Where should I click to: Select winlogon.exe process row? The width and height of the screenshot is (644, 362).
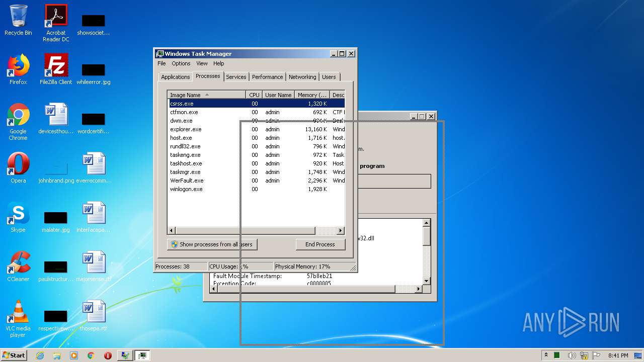(257, 189)
